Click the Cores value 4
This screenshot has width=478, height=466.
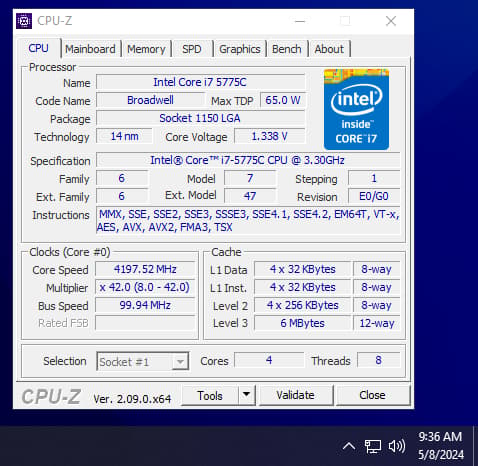click(269, 360)
